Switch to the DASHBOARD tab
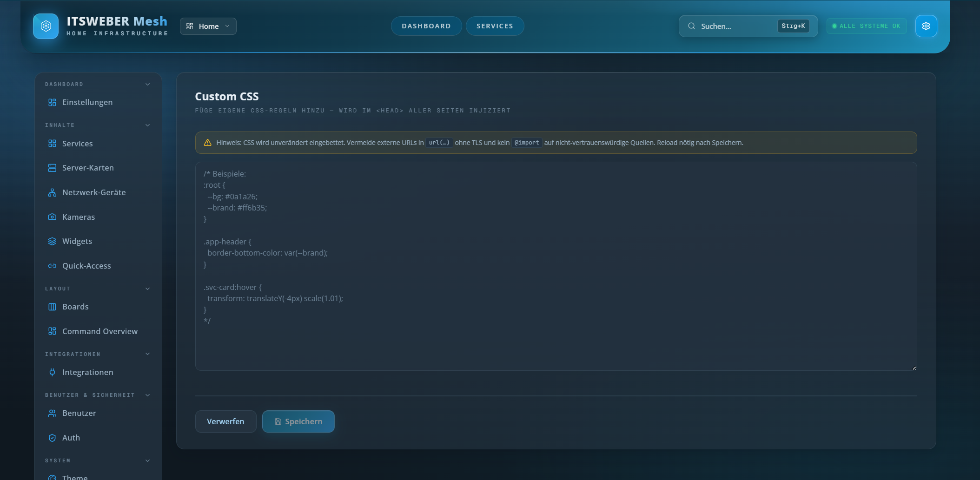980x480 pixels. (426, 26)
